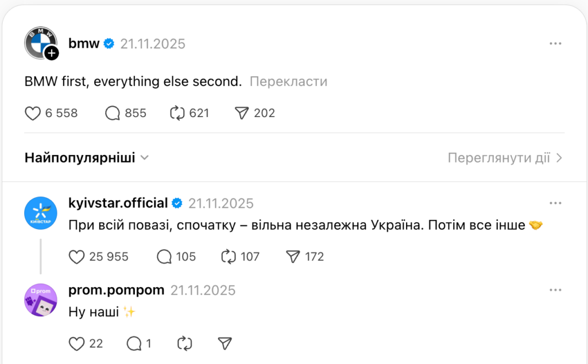Translate the post with Перекласти
This screenshot has height=364, width=588.
click(288, 82)
